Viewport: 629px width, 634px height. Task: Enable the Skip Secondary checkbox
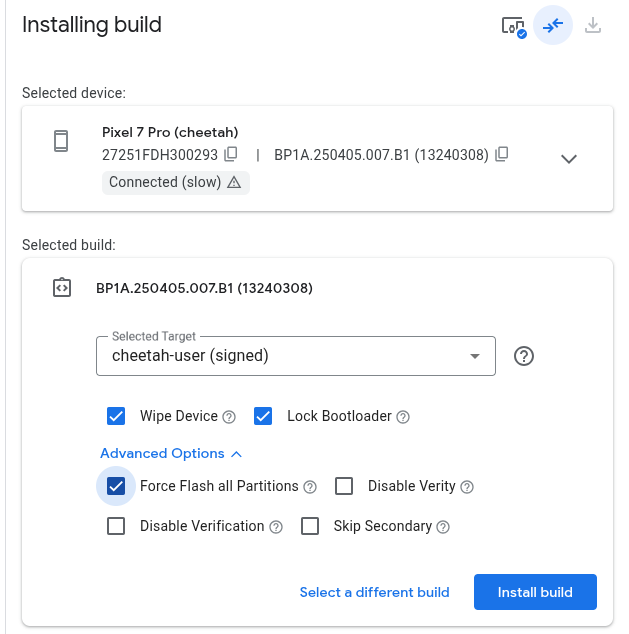click(x=310, y=526)
